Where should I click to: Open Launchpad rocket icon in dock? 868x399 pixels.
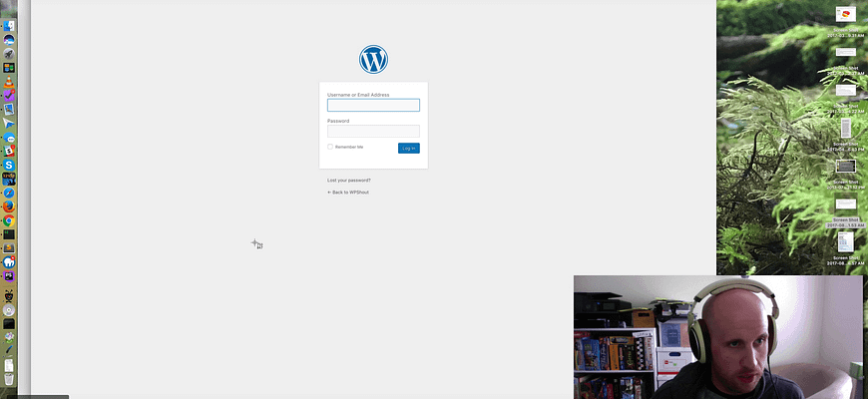[x=9, y=54]
